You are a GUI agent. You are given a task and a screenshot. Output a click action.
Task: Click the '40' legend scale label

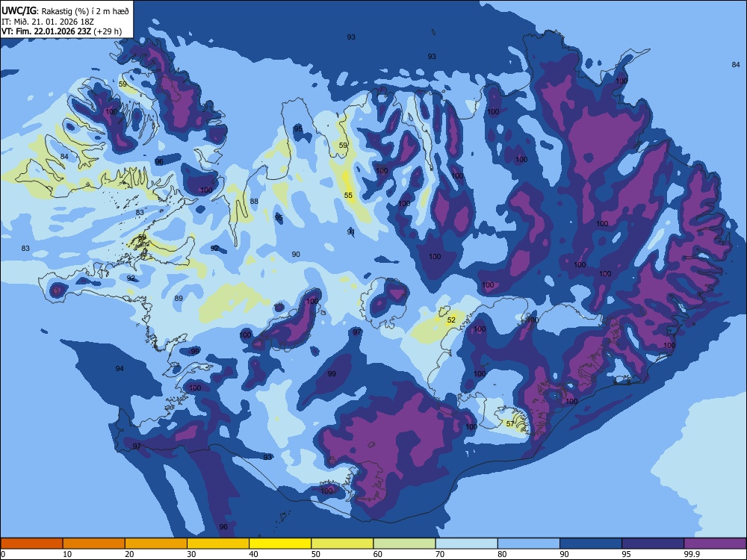[253, 554]
